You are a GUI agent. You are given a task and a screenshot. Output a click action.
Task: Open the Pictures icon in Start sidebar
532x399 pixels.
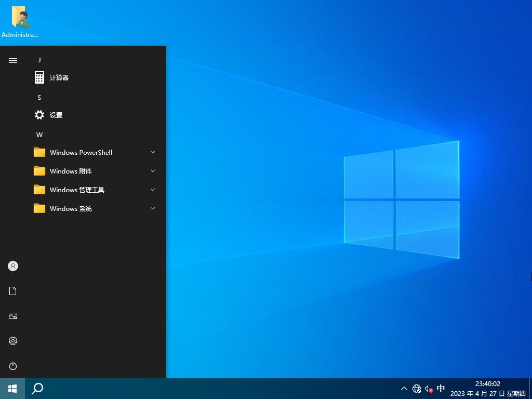13,316
